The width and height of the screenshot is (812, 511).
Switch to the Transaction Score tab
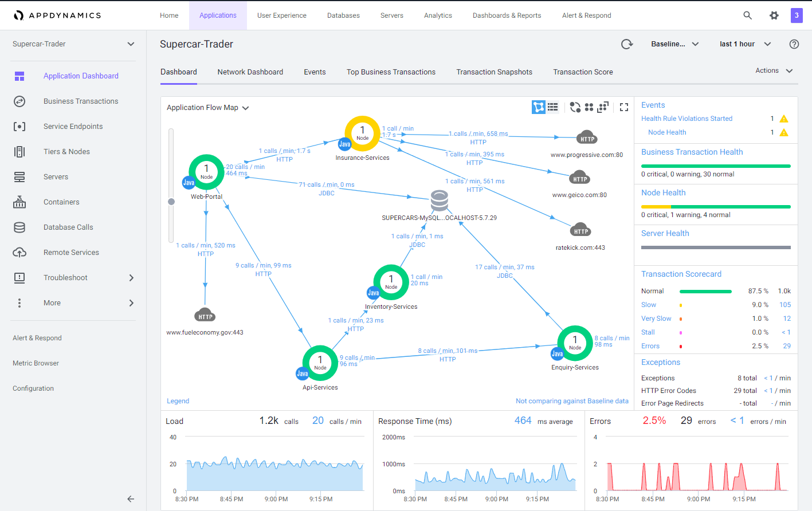point(583,72)
